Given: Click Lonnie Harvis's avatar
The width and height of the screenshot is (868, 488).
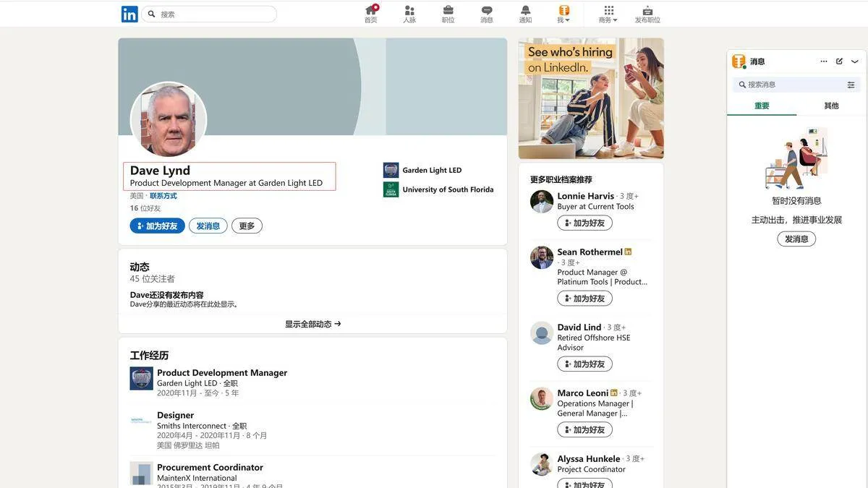Looking at the screenshot, I should pyautogui.click(x=542, y=201).
